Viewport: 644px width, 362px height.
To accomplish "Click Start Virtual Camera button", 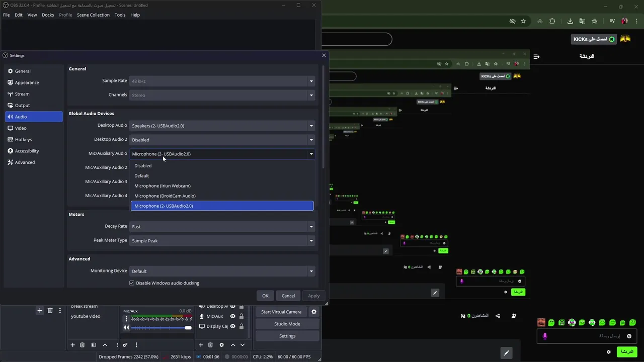I will [281, 312].
